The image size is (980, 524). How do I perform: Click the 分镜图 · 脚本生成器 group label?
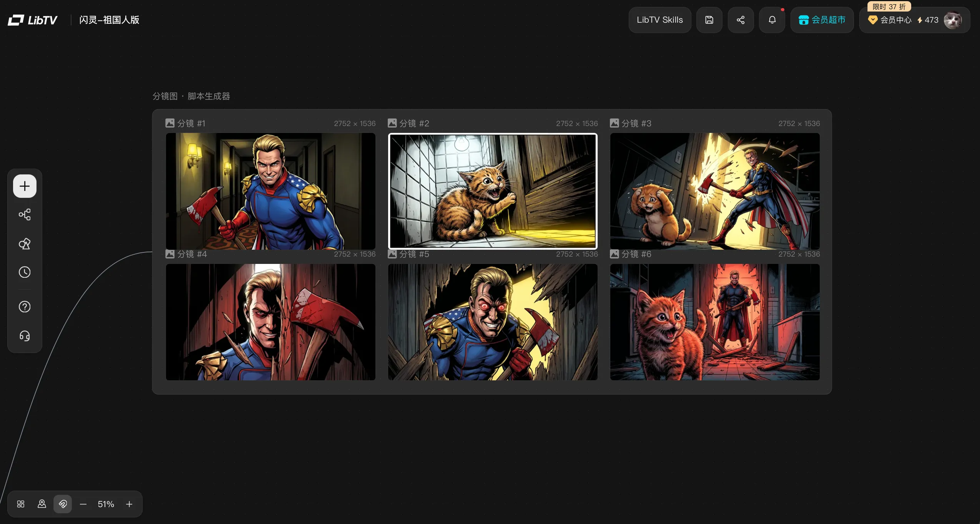coord(191,96)
